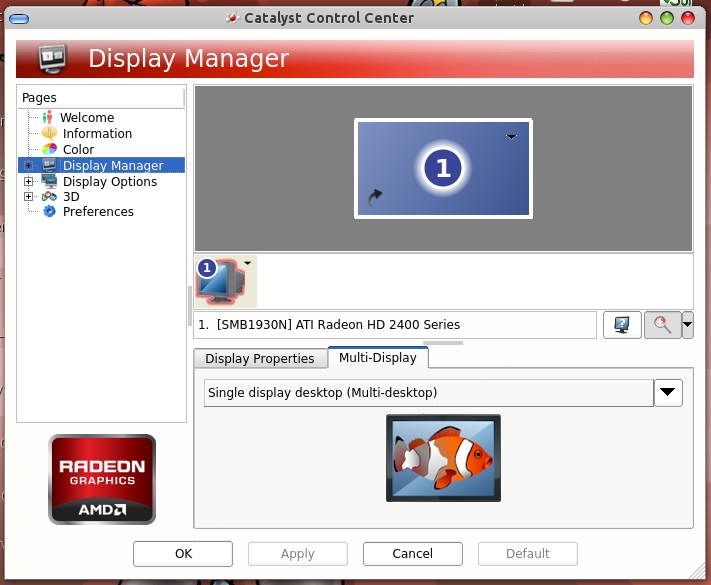Open dropdown arrow next to detect button
This screenshot has height=585, width=711.
click(x=687, y=325)
